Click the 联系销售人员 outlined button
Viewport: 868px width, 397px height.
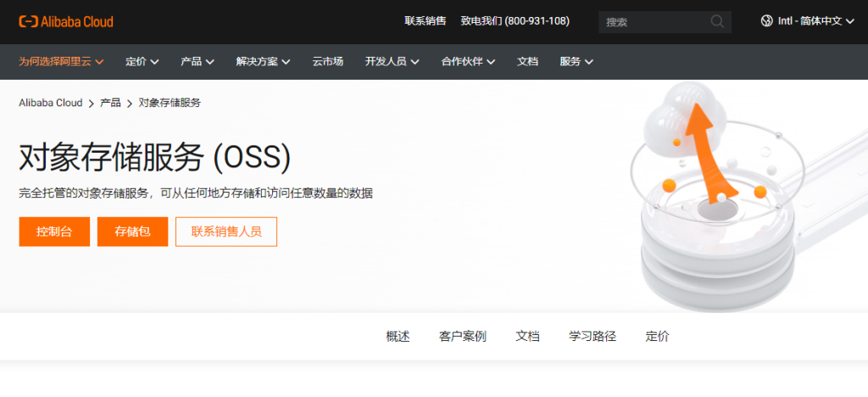pyautogui.click(x=226, y=232)
